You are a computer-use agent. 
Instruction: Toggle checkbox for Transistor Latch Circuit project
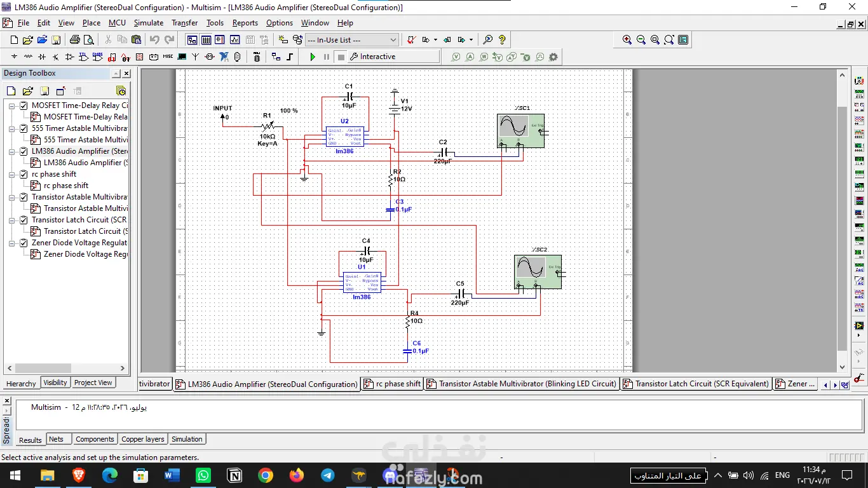24,220
